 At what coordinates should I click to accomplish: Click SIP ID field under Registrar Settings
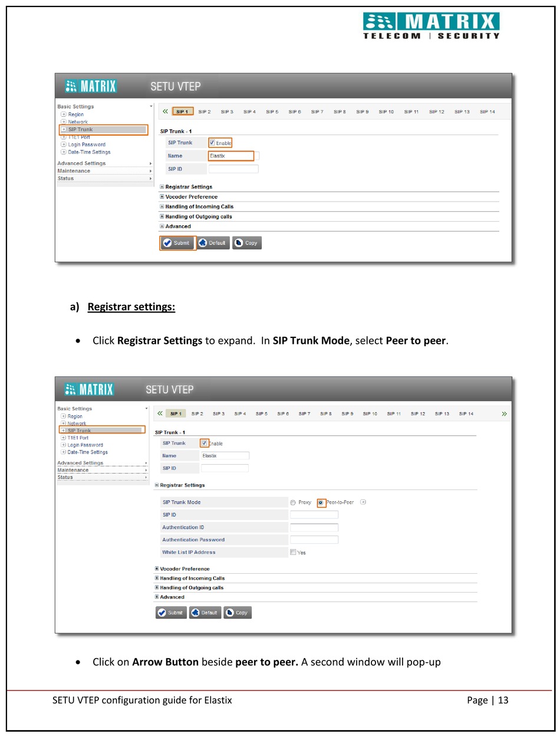click(x=314, y=515)
